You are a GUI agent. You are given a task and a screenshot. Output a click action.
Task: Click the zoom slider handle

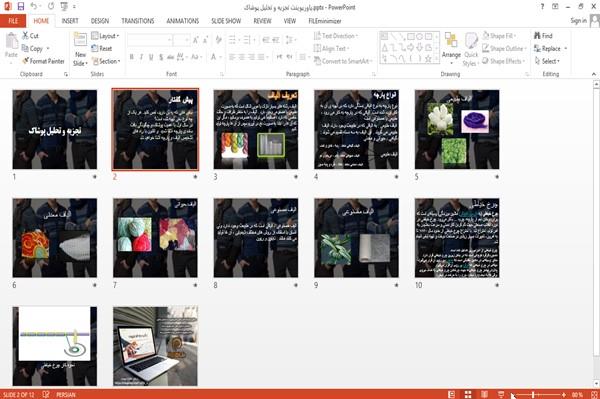click(533, 394)
